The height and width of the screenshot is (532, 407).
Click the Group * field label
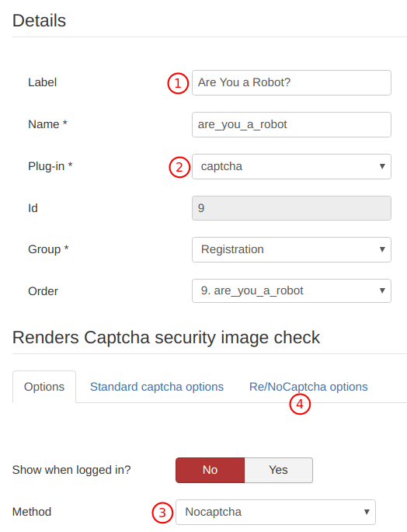pos(48,249)
